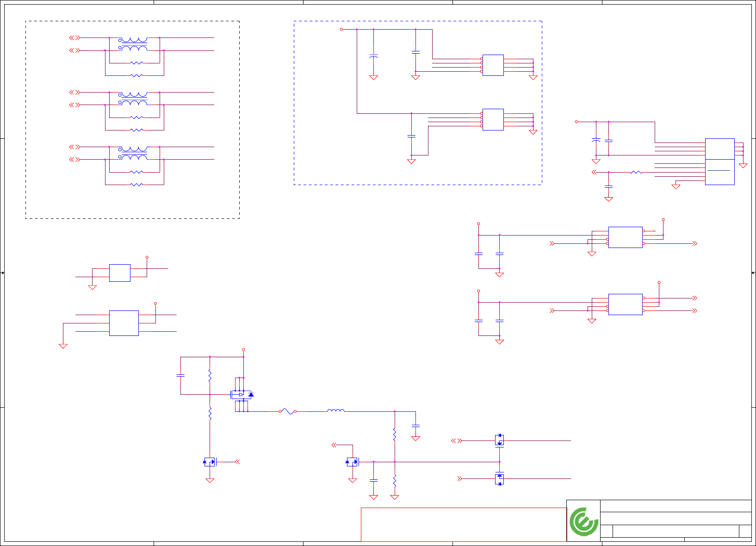Select output capacitor after the inductor

pyautogui.click(x=416, y=426)
